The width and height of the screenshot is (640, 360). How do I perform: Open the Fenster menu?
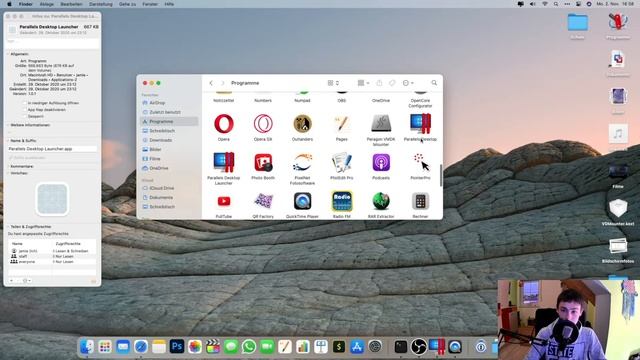pos(150,4)
